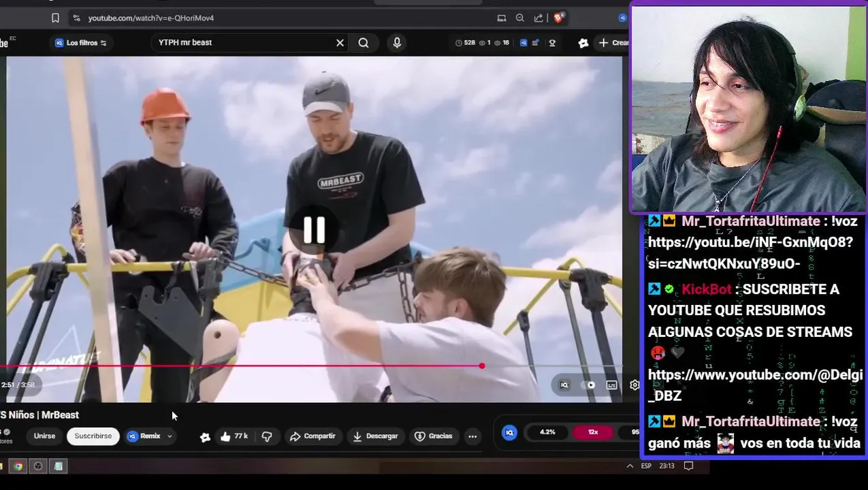
Task: Click the video title ending in "Niños | MrBeast"
Action: (x=39, y=415)
